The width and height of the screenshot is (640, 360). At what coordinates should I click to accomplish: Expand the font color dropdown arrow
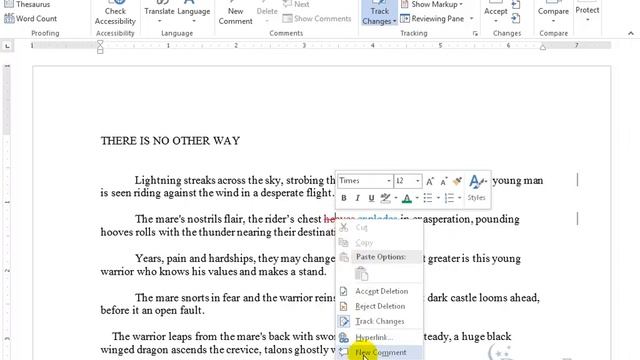pyautogui.click(x=417, y=198)
